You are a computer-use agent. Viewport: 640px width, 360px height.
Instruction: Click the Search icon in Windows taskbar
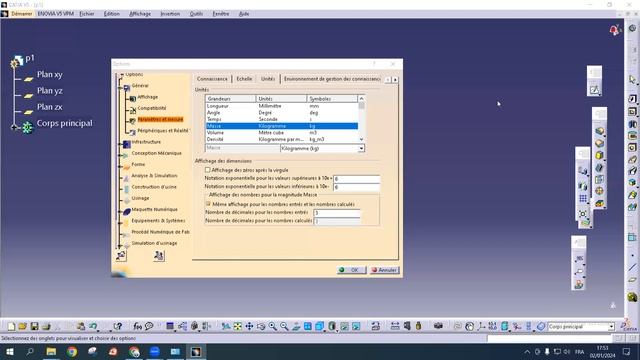pos(30,351)
